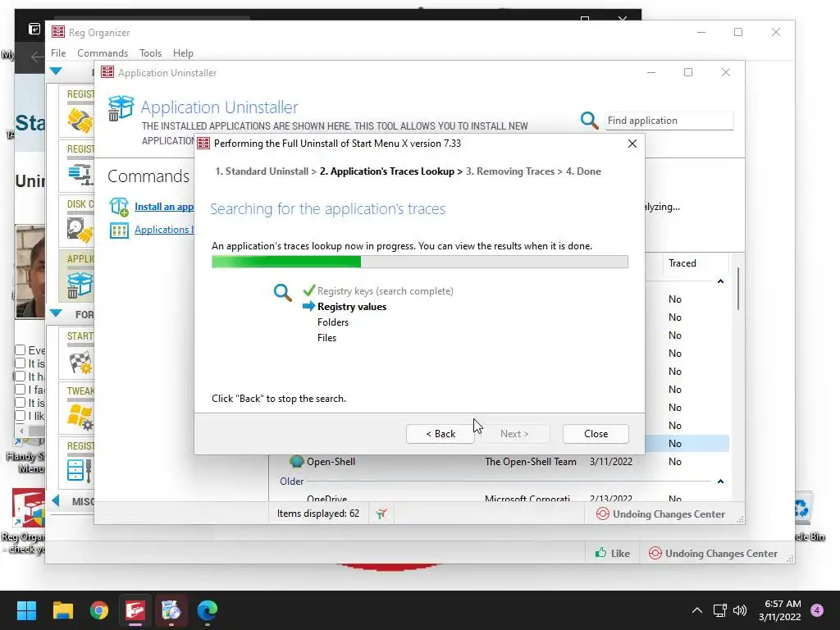Click the Application Uninstaller box header icon
Screen dimensions: 840x630
click(x=121, y=107)
